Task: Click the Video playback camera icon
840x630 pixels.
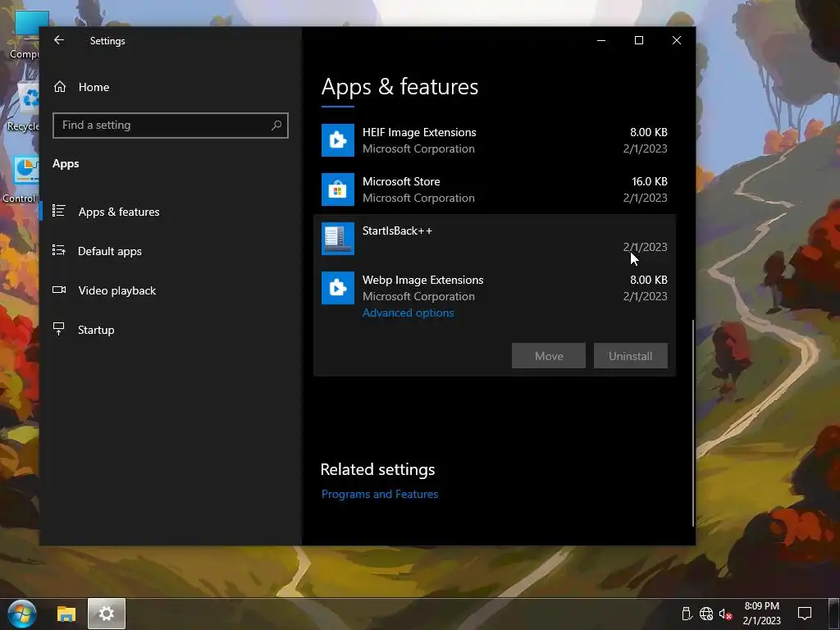Action: coord(59,290)
